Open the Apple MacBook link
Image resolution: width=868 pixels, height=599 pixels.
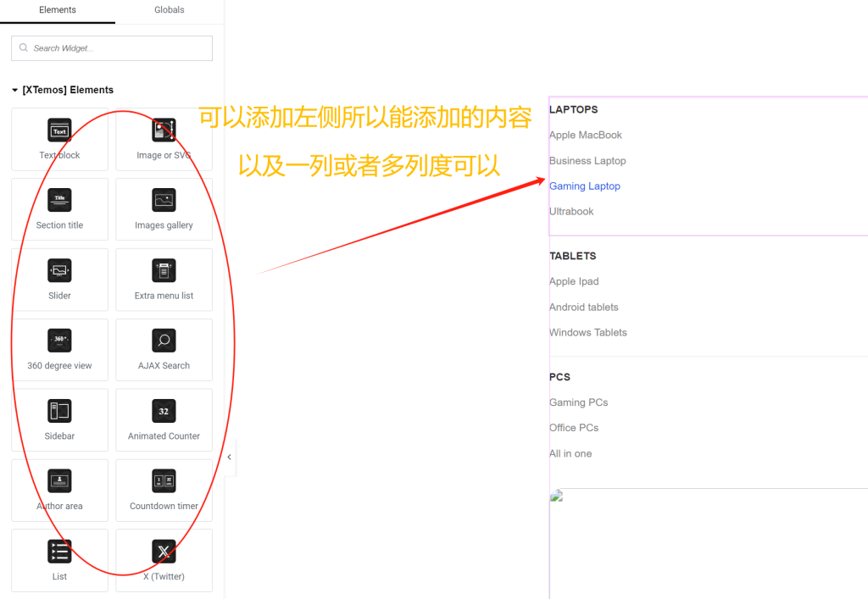coord(585,135)
